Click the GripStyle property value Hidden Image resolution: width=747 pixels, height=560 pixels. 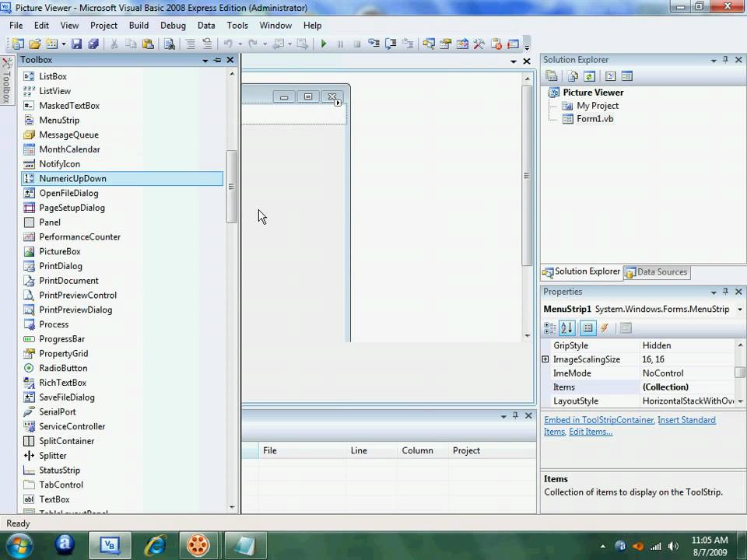point(686,345)
